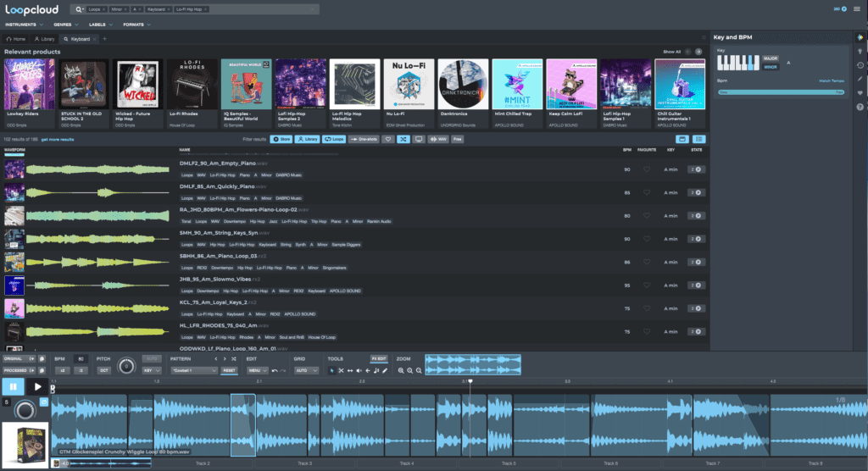Viewport: 868px width, 471px height.
Task: Toggle the random shuffle results filter
Action: point(403,140)
